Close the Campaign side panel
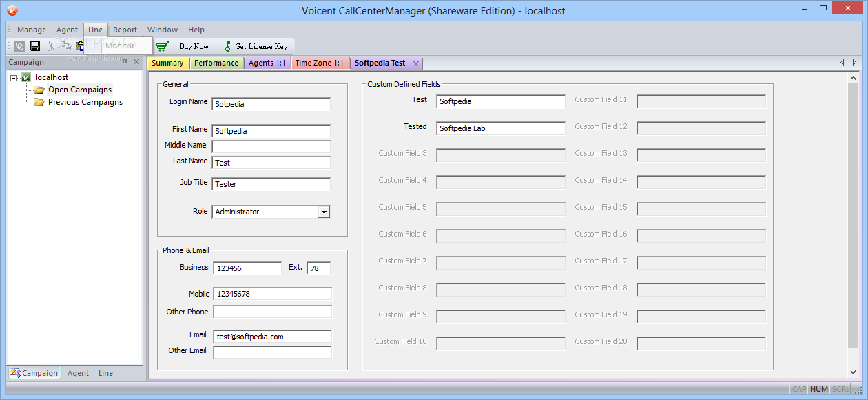This screenshot has width=868, height=400. pyautogui.click(x=136, y=62)
